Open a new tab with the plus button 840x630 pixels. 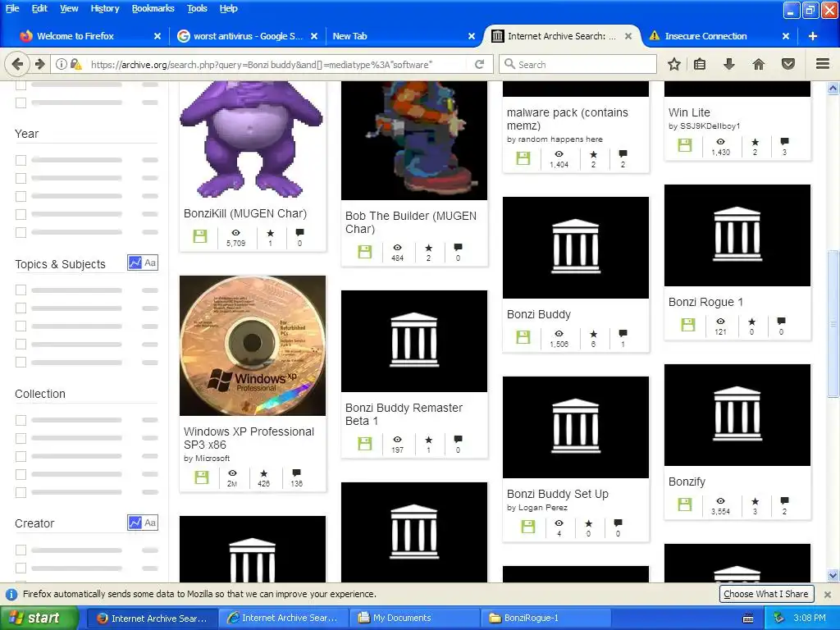pyautogui.click(x=813, y=36)
